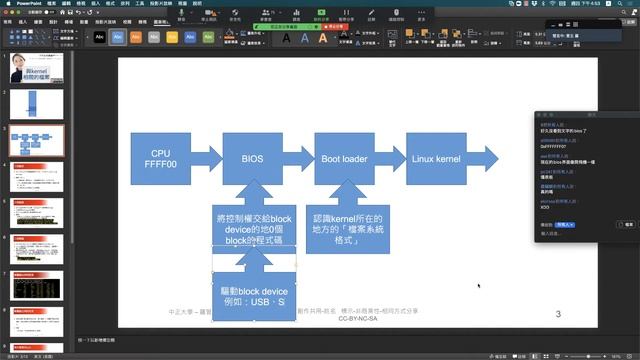Click the BIOS box on slide
This screenshot has height=360, width=640.
[x=253, y=159]
